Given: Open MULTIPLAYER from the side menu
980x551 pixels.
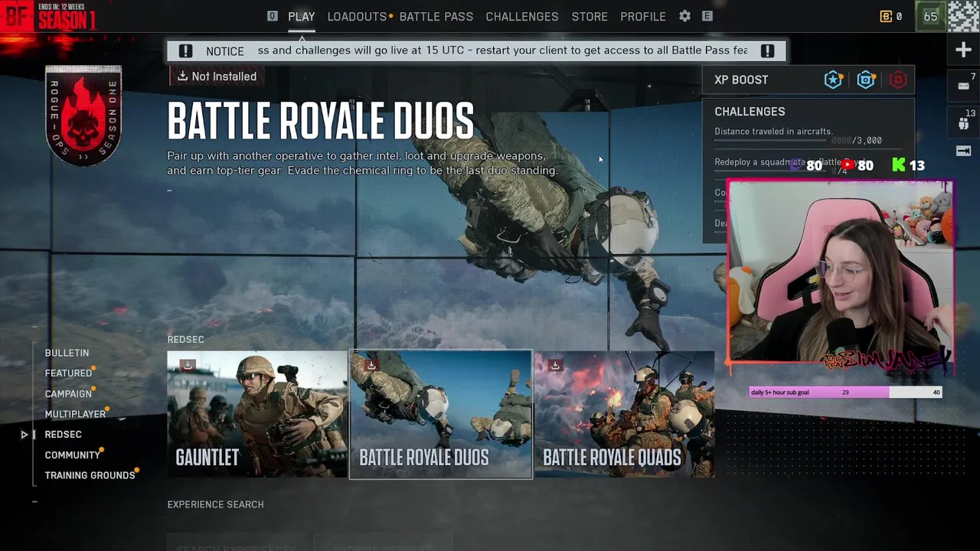Looking at the screenshot, I should tap(75, 414).
